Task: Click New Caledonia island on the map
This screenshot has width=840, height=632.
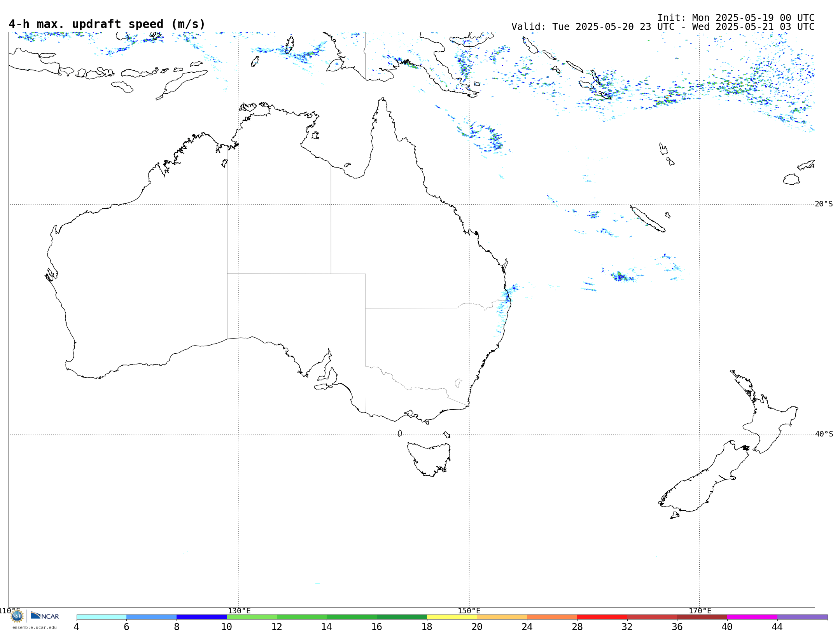Action: coord(647,219)
